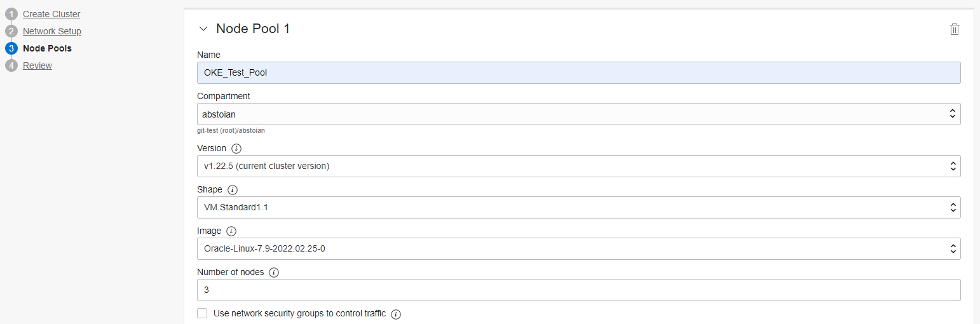The image size is (980, 324).
Task: Click the Image info icon
Action: [231, 231]
